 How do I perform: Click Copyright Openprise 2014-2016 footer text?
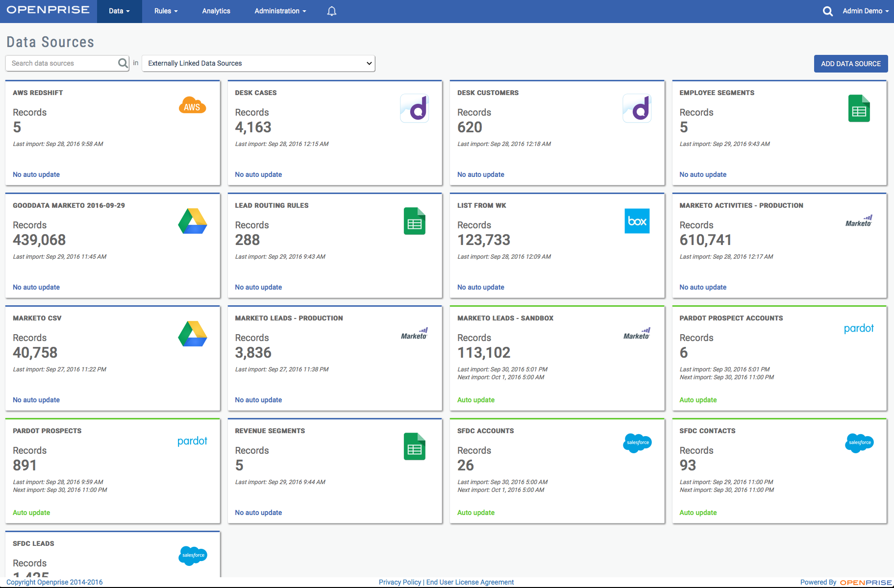[x=54, y=582]
